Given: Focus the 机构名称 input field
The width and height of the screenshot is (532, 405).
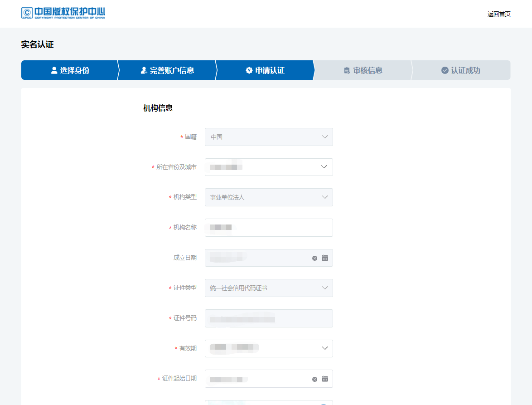Looking at the screenshot, I should pyautogui.click(x=269, y=228).
